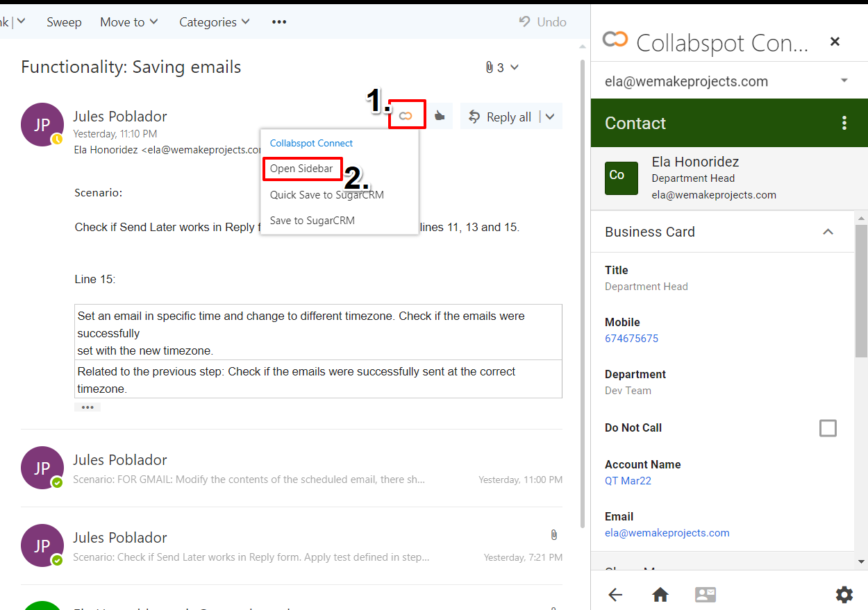Navigate back using the sidebar arrow icon
Screen dimensions: 868x610
coord(615,595)
